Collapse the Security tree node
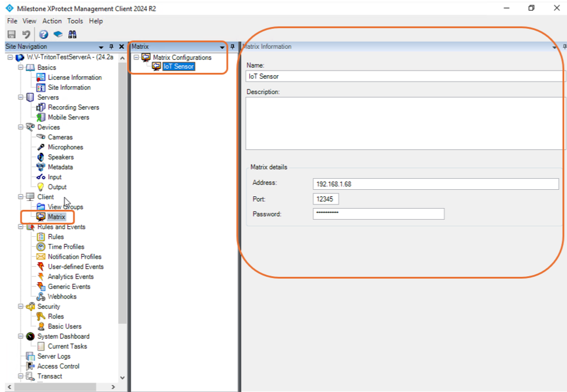 point(21,306)
